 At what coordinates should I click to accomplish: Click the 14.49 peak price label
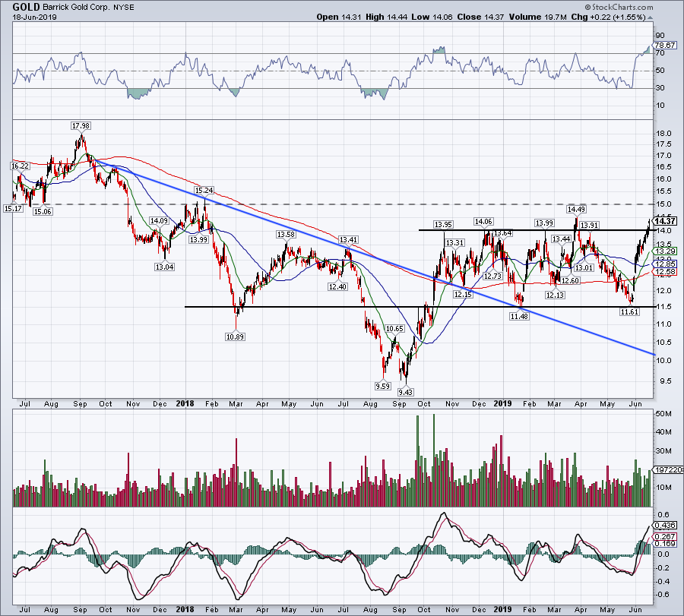pos(576,210)
